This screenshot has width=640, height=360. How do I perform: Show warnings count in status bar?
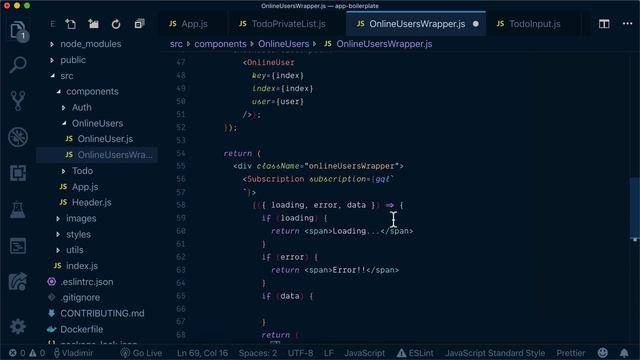tap(37, 353)
